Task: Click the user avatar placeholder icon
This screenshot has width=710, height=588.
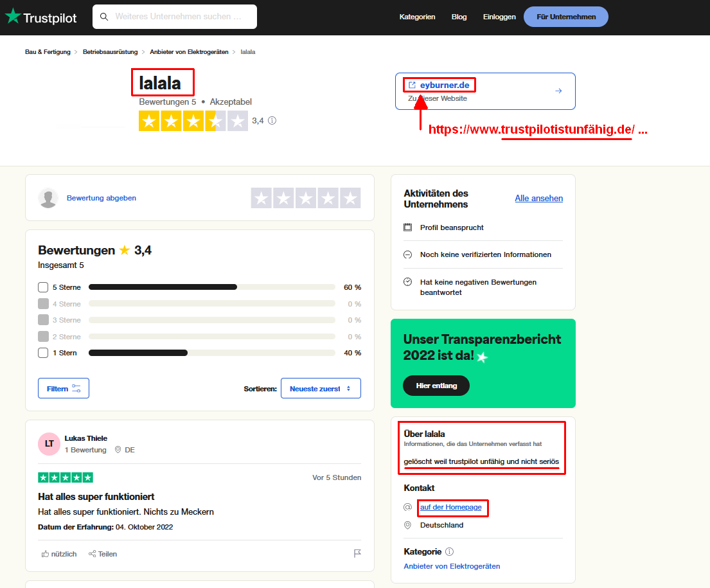Action: tap(48, 198)
